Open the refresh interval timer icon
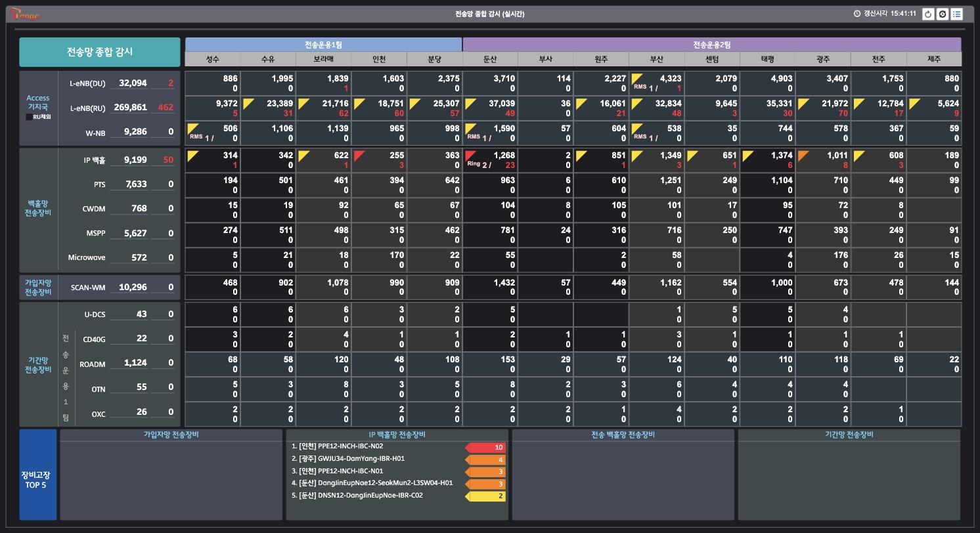This screenshot has height=533, width=980. tap(943, 14)
